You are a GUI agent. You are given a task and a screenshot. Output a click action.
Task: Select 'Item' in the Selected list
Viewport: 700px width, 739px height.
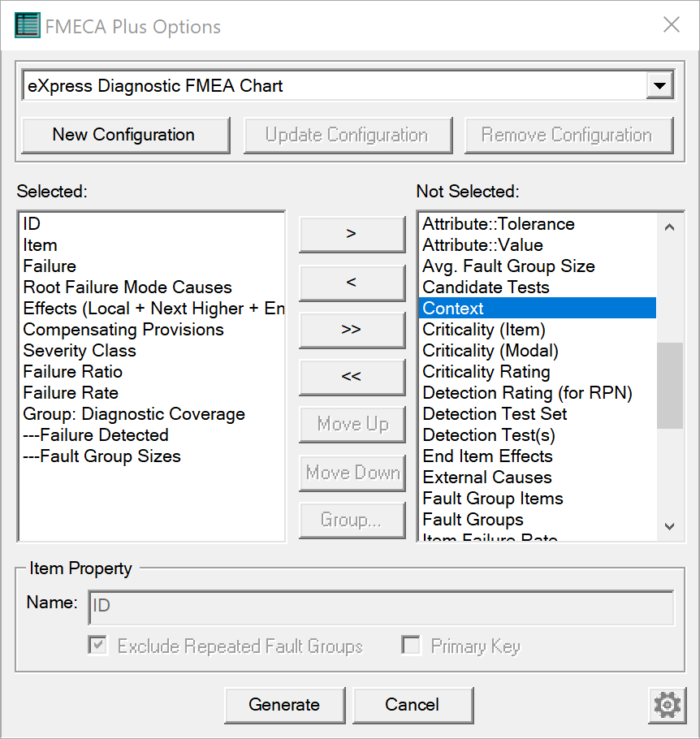152,245
